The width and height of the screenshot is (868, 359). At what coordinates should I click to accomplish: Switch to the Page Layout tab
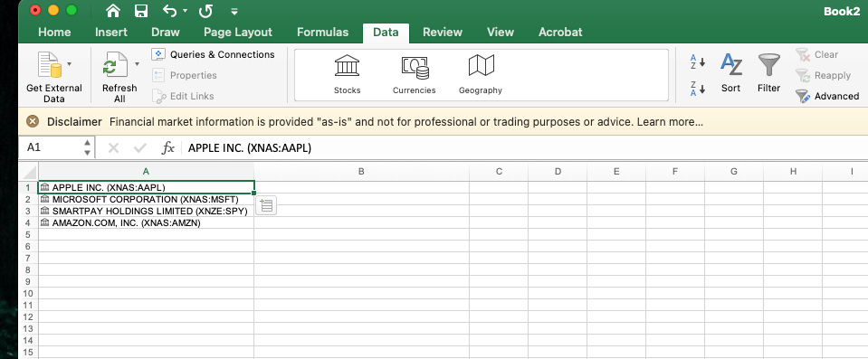click(238, 32)
